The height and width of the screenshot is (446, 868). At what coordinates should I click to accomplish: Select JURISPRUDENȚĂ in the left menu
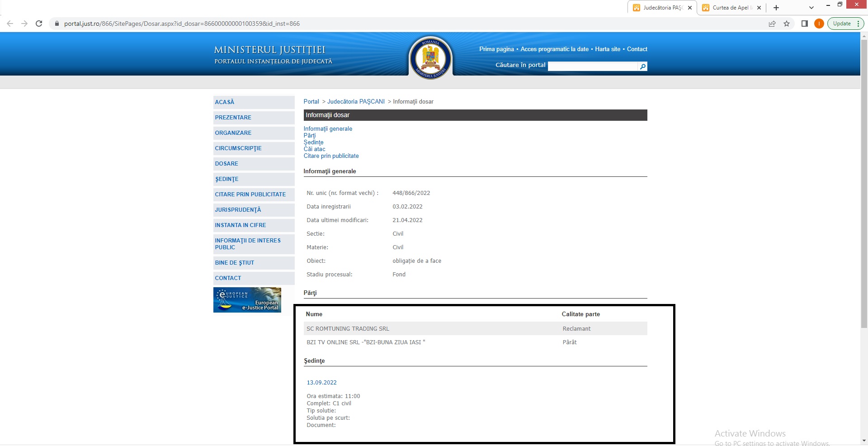pos(238,210)
